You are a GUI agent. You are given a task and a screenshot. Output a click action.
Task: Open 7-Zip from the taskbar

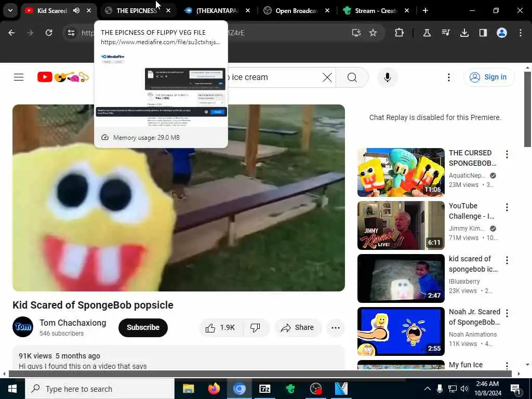tap(264, 389)
